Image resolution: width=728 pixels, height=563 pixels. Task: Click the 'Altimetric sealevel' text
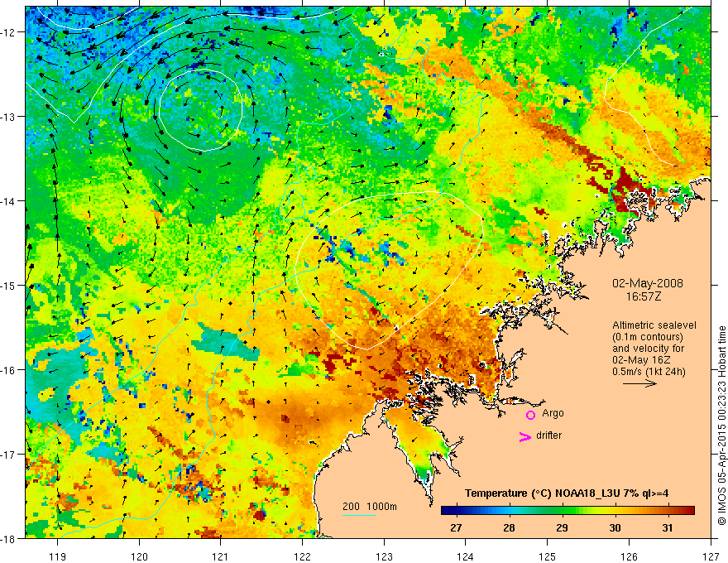point(654,325)
